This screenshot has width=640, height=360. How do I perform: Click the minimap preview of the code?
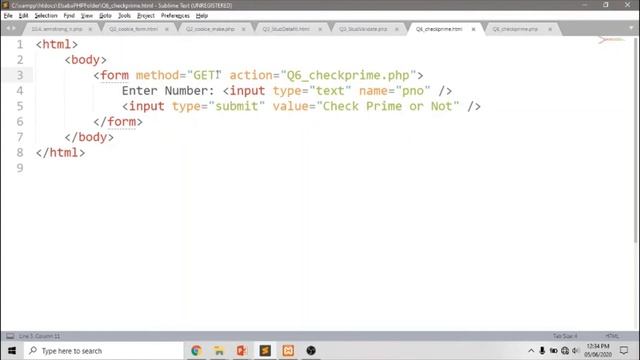pos(611,40)
